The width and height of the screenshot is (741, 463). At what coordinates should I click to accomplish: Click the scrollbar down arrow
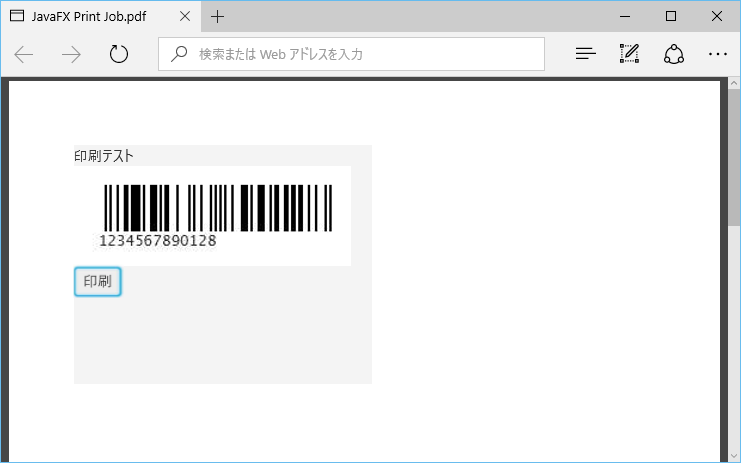pos(734,456)
